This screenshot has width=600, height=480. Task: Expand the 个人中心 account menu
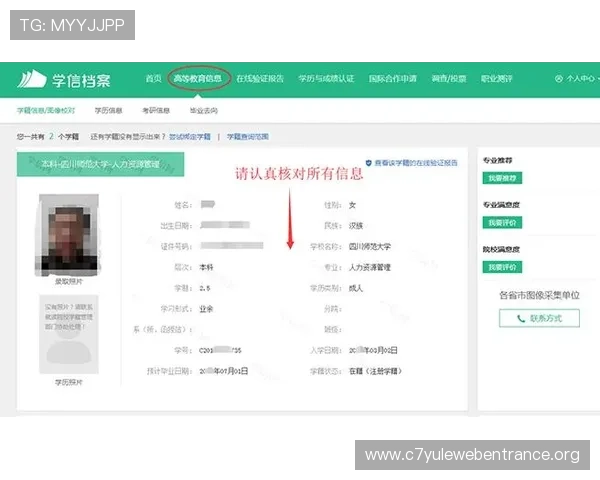[577, 78]
